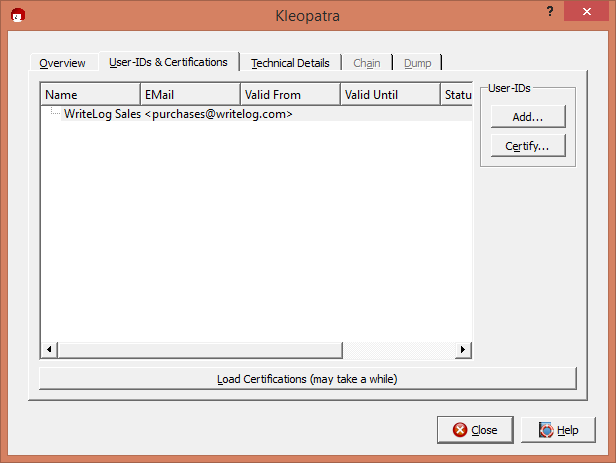This screenshot has width=616, height=463.
Task: Click the red X icon on Close button
Action: (x=460, y=430)
